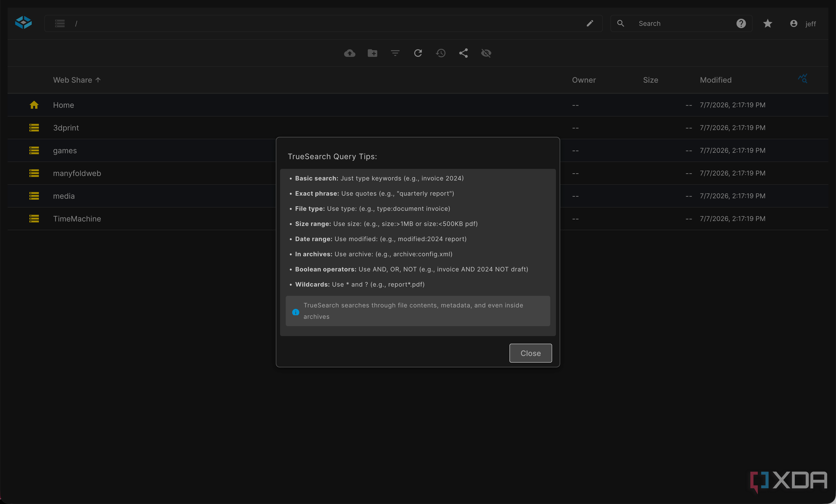Click the Home row modified date
The width and height of the screenshot is (836, 504).
point(732,105)
